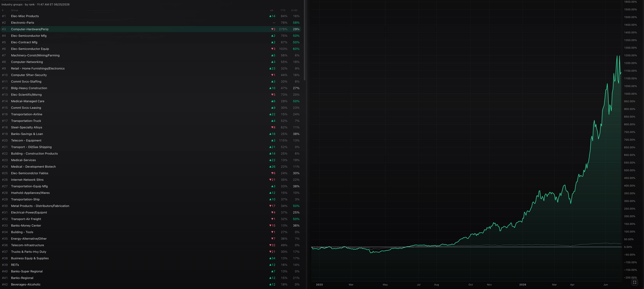Select Metal Products - Distributors/Fabrication group
The width and height of the screenshot is (644, 289).
151,206
